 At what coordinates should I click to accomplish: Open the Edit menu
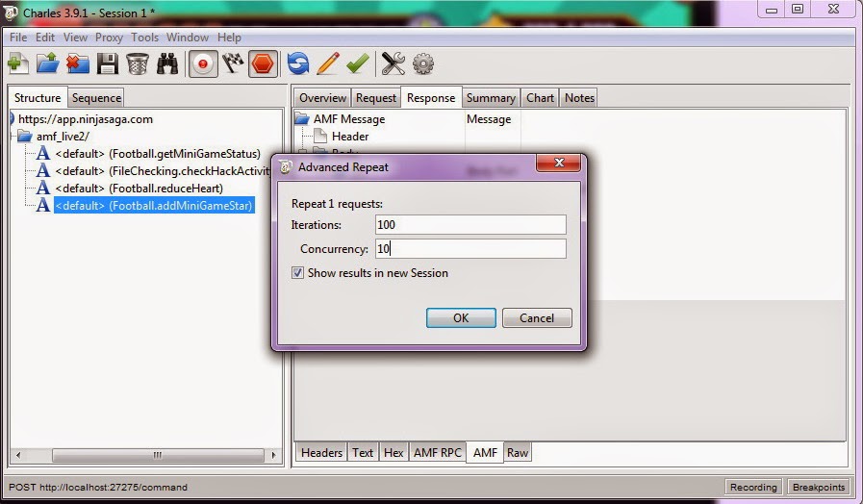[x=45, y=38]
